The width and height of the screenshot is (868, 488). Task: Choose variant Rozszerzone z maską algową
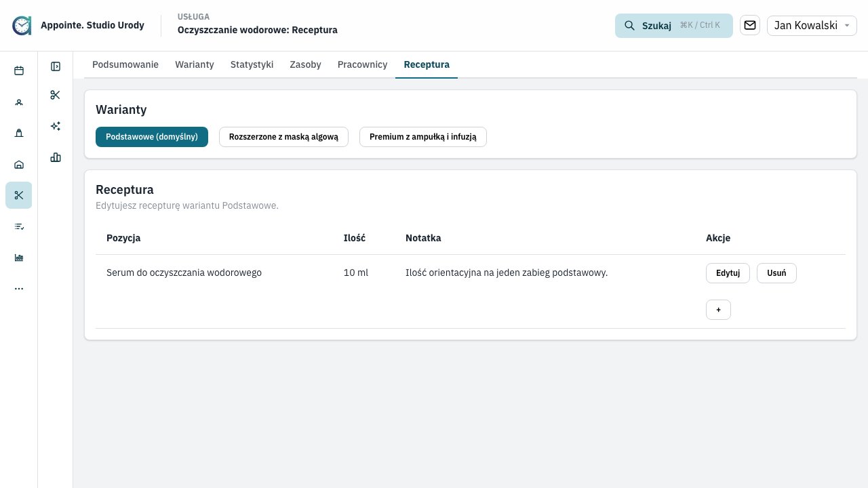pos(283,137)
